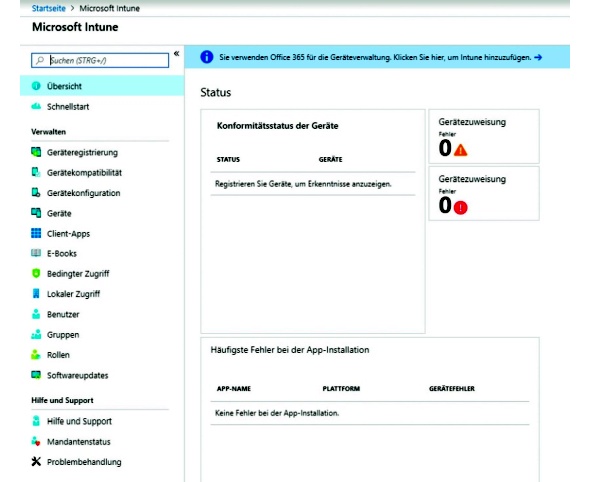Click the orange warning triangle icon

[461, 150]
